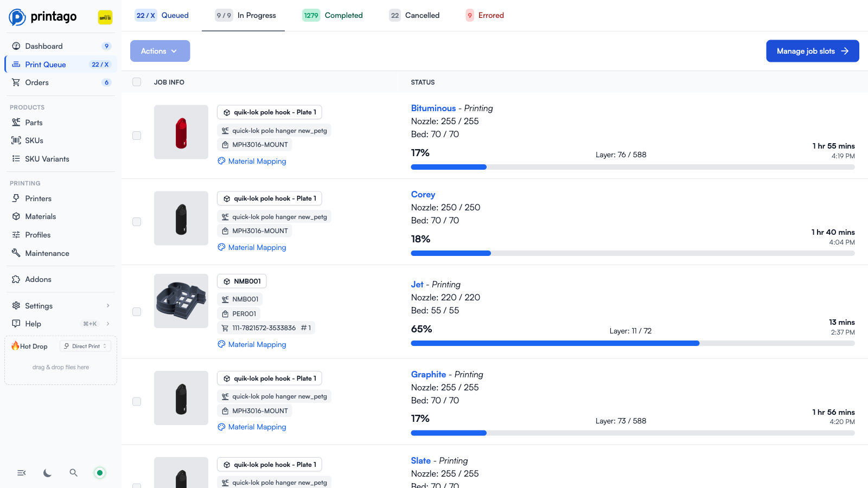Viewport: 868px width, 488px height.
Task: Click Jet 65% progress bar
Action: click(x=633, y=343)
